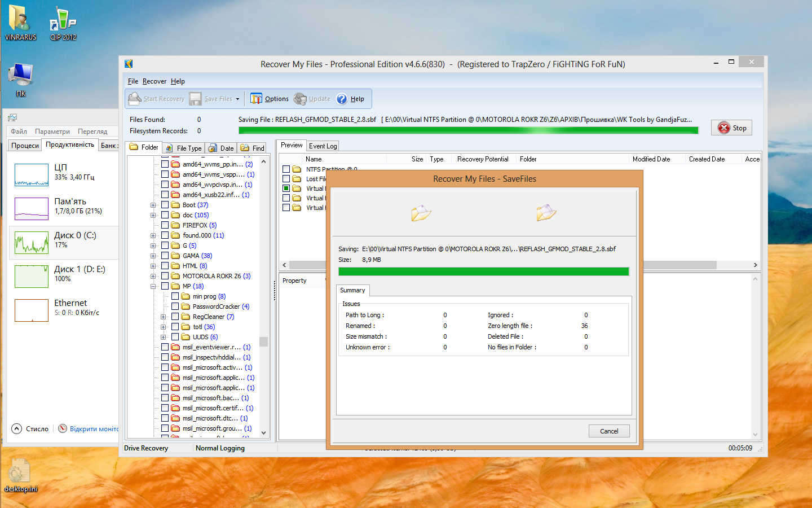Switch to the Date tab
This screenshot has width=812, height=508.
coord(221,148)
